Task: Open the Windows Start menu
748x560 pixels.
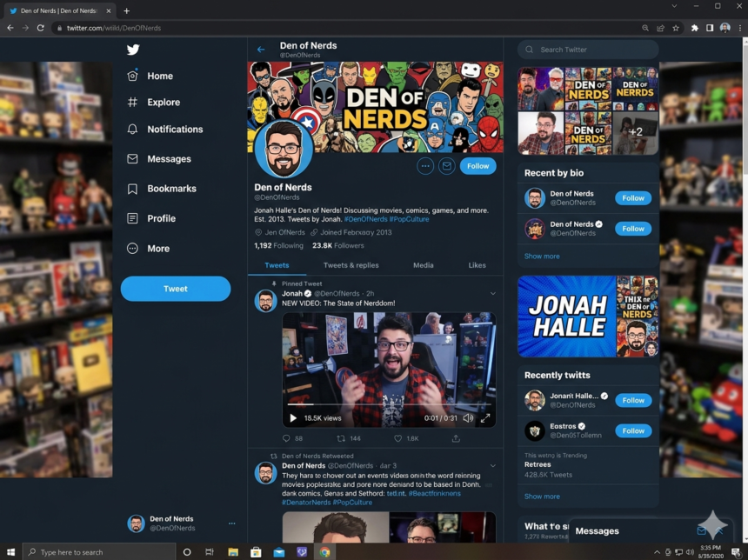Action: point(10,552)
